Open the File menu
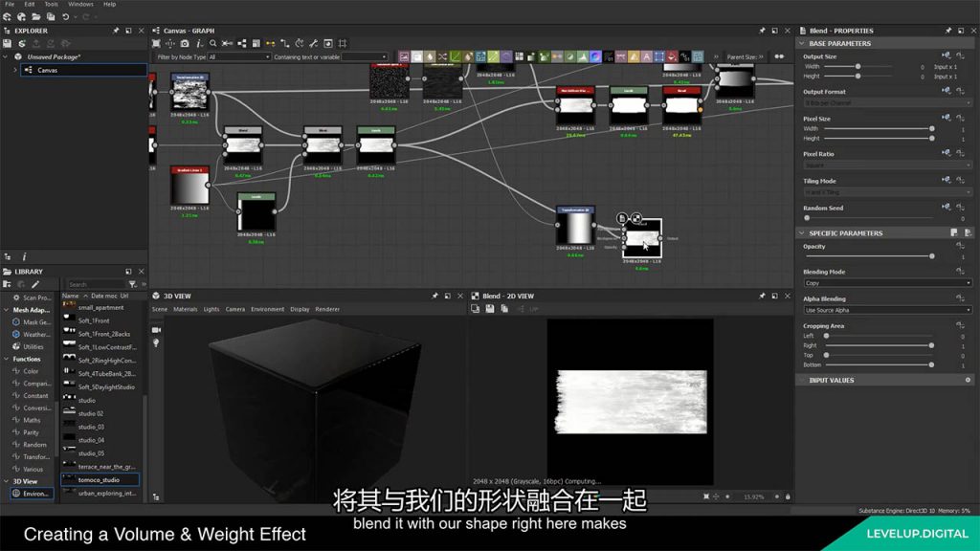980x551 pixels. coord(10,4)
